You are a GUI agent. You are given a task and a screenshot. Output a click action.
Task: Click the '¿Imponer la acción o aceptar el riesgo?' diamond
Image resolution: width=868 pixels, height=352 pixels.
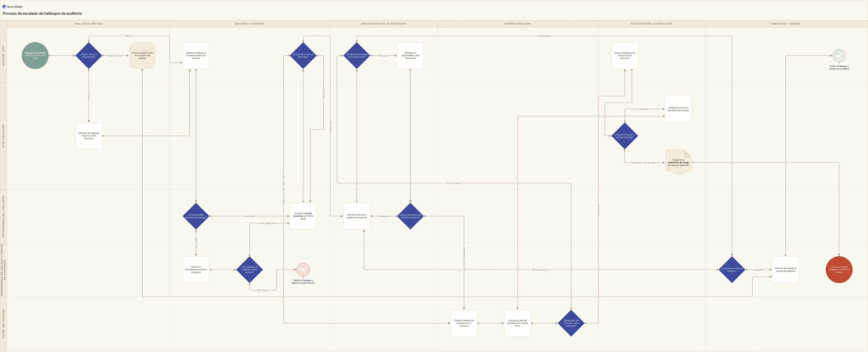(x=624, y=136)
